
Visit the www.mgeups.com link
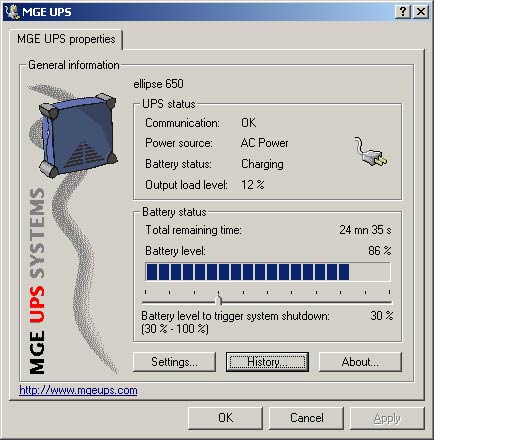click(x=78, y=390)
